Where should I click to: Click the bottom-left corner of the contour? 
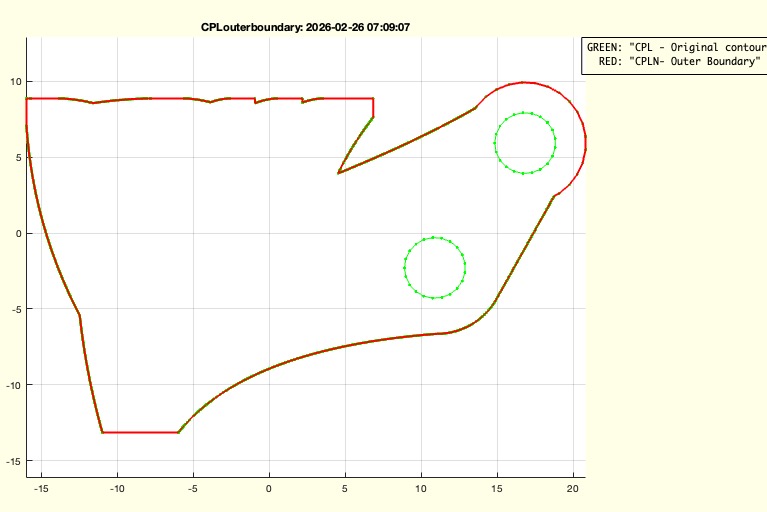pyautogui.click(x=102, y=432)
